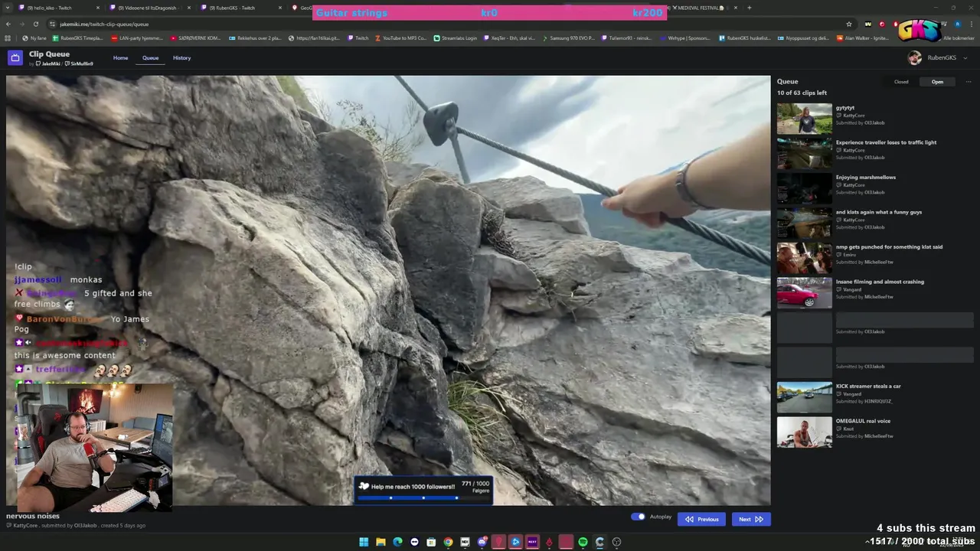Open the Home page tab
The height and width of the screenshot is (551, 980).
(121, 58)
